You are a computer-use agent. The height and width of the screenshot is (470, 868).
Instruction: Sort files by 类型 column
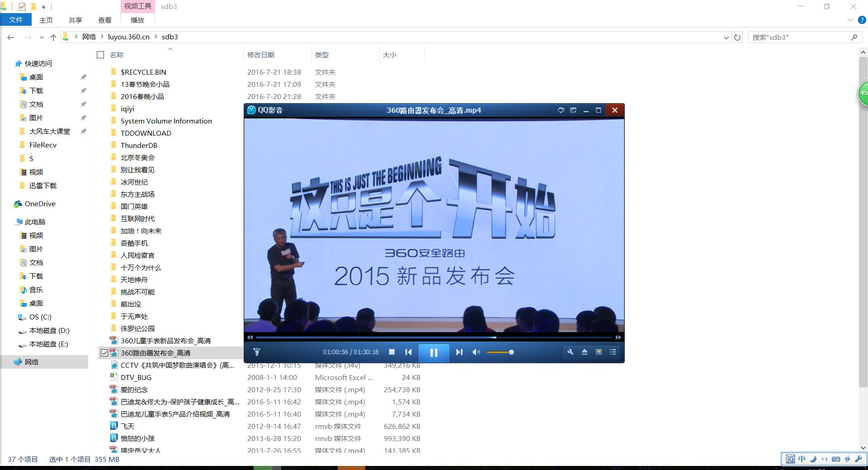pos(322,55)
